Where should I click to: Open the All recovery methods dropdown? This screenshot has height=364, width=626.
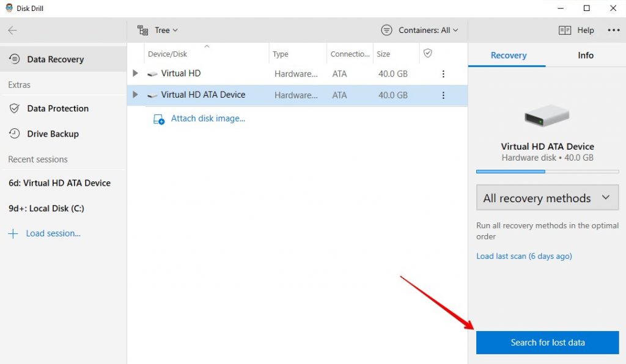547,197
